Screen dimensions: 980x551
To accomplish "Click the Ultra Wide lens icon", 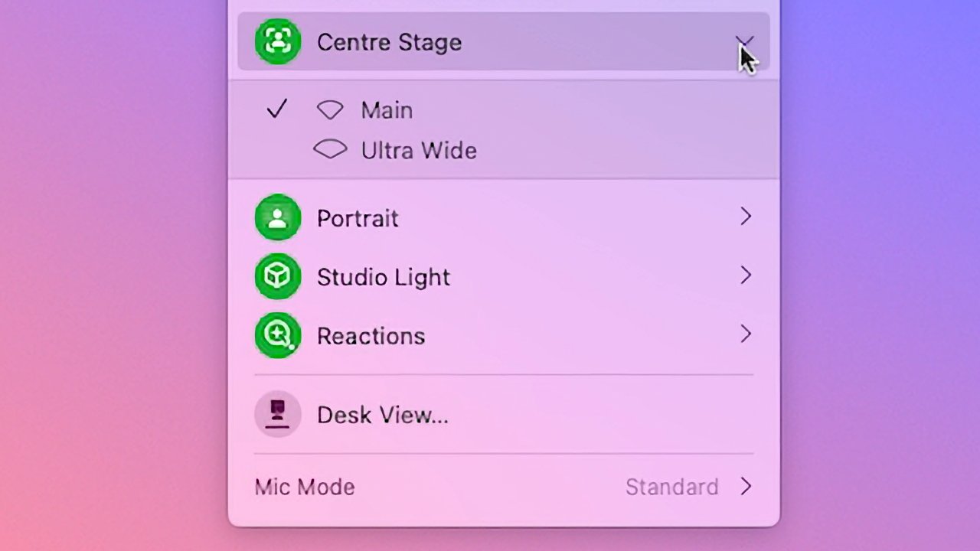I will pos(330,150).
